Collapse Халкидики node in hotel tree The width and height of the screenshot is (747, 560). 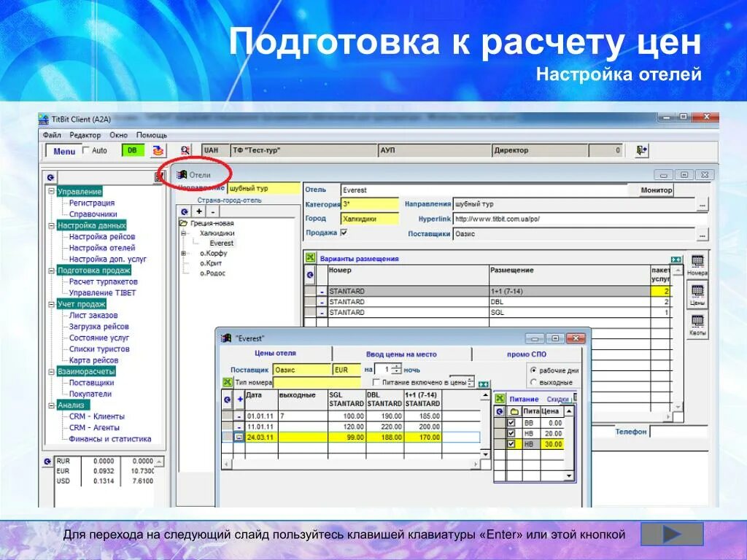pos(183,233)
